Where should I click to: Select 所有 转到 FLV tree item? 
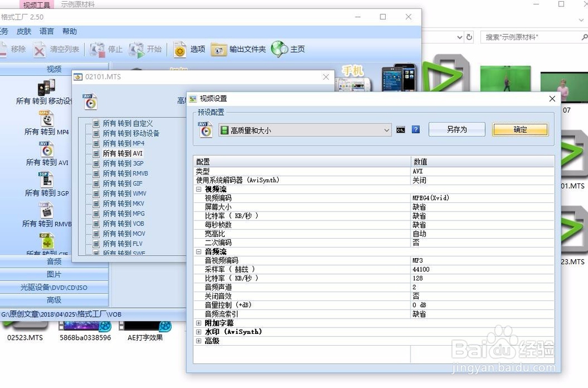123,243
